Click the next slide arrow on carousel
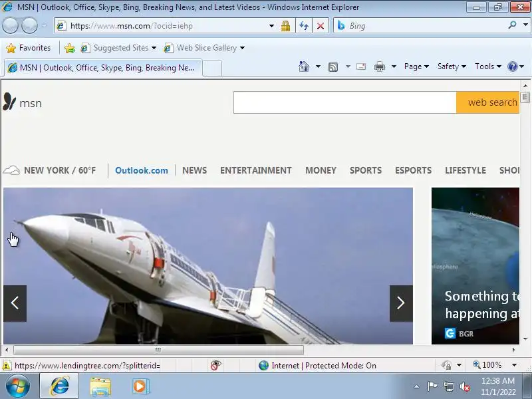The height and width of the screenshot is (399, 532). (401, 303)
